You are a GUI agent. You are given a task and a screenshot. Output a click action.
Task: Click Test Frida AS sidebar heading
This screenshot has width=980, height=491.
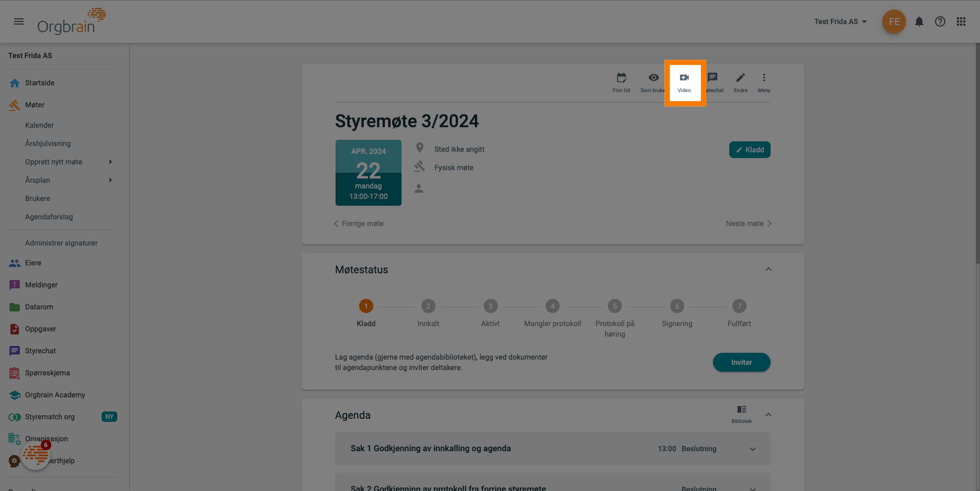30,55
